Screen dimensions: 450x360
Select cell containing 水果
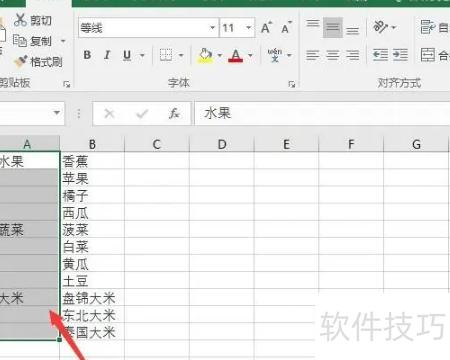click(29, 161)
